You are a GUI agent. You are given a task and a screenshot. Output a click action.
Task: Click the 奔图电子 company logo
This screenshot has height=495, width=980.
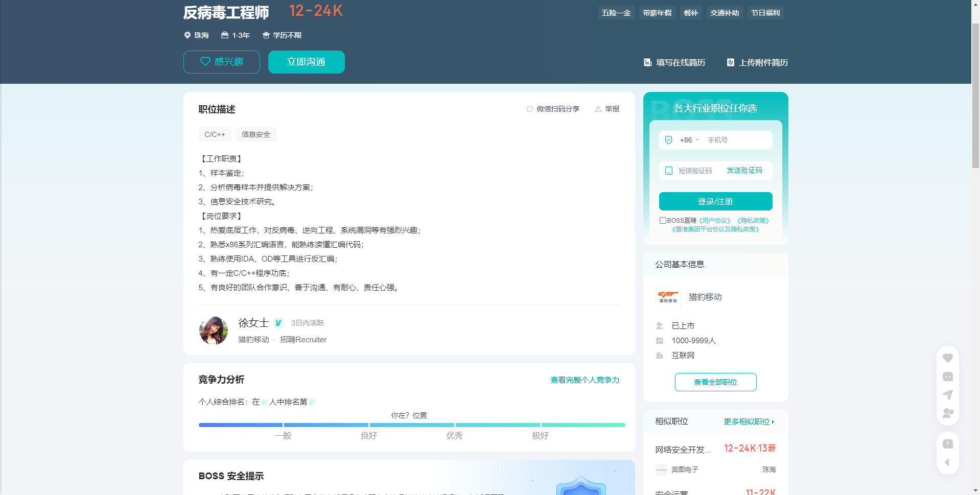[662, 469]
